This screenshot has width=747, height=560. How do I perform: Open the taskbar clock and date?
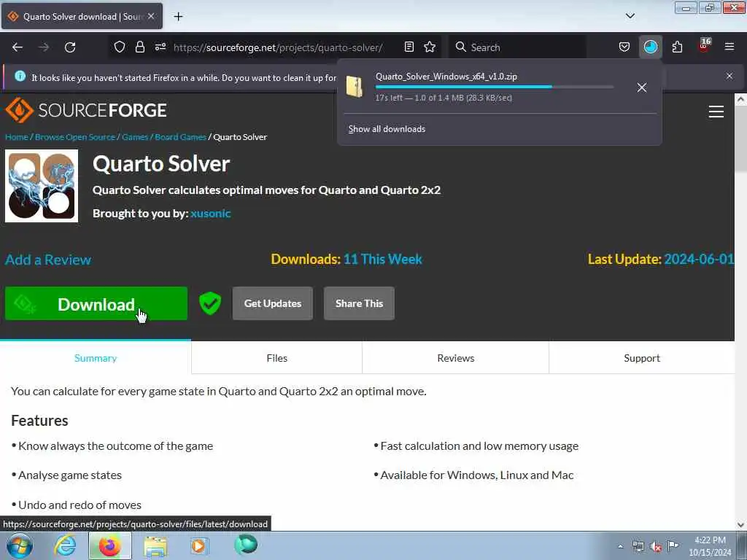coord(710,546)
